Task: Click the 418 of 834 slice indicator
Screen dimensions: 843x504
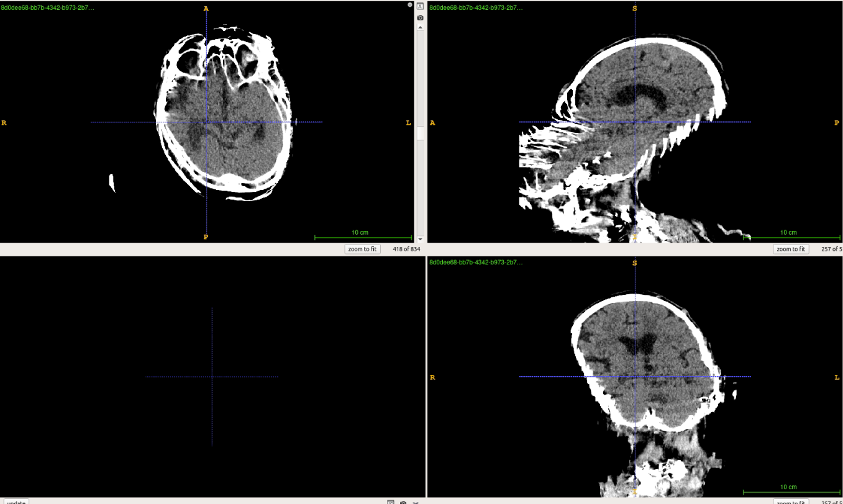Action: pos(406,249)
